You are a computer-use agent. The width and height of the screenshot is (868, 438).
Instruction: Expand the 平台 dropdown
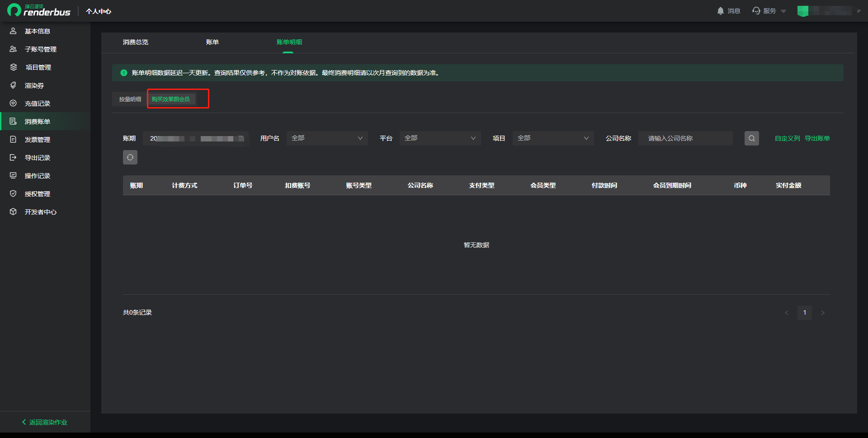tap(440, 138)
